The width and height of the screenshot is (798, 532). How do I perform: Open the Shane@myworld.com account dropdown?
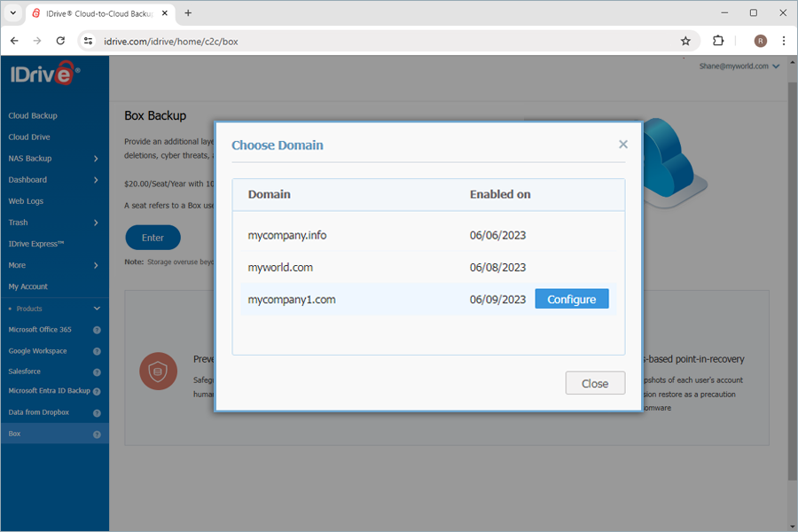pyautogui.click(x=739, y=66)
